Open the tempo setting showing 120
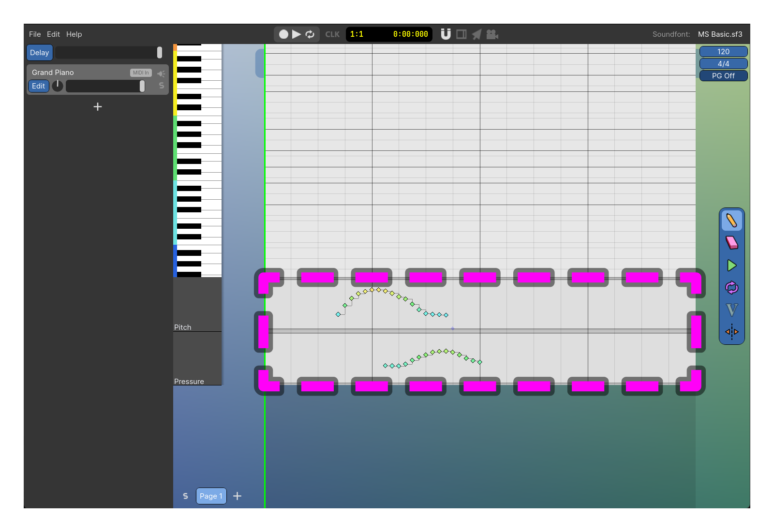 click(723, 51)
